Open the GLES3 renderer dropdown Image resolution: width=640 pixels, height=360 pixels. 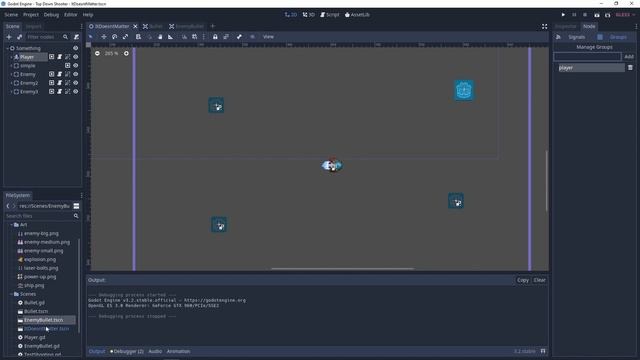(x=625, y=15)
